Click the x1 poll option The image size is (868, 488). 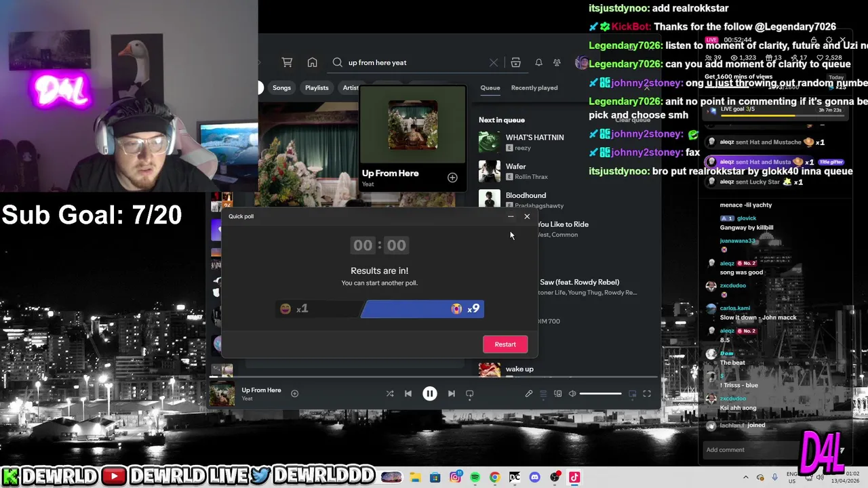[319, 309]
